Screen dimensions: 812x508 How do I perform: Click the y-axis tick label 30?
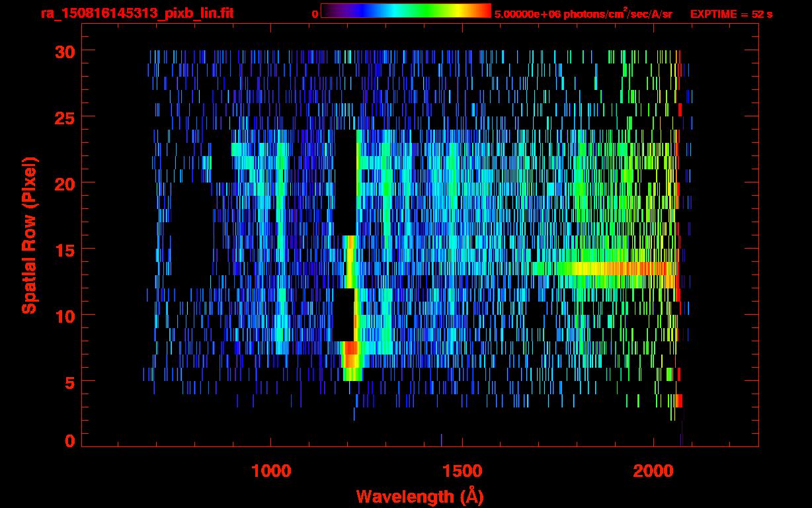click(x=63, y=51)
